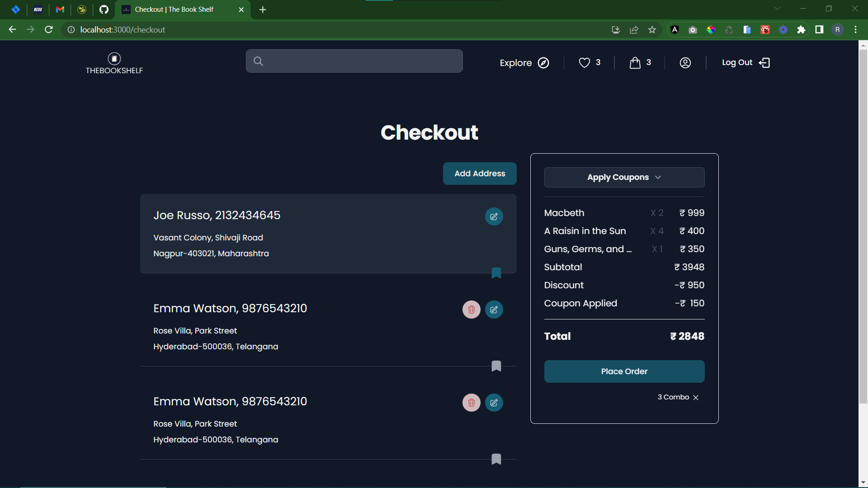Toggle browser side panel
Image resolution: width=868 pixels, height=488 pixels.
(x=819, y=30)
